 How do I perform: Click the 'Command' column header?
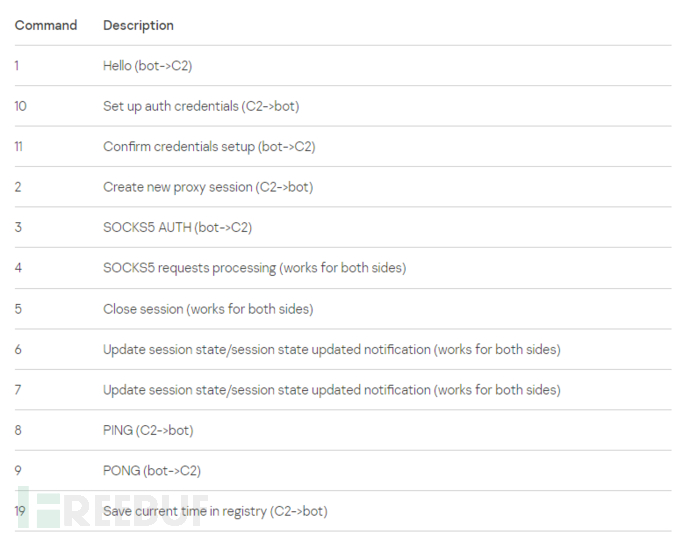(x=46, y=25)
